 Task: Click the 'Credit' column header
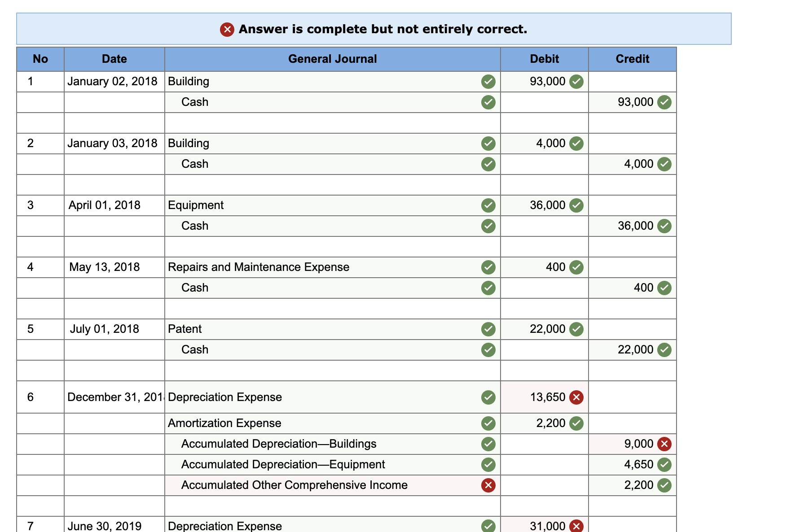click(x=633, y=59)
